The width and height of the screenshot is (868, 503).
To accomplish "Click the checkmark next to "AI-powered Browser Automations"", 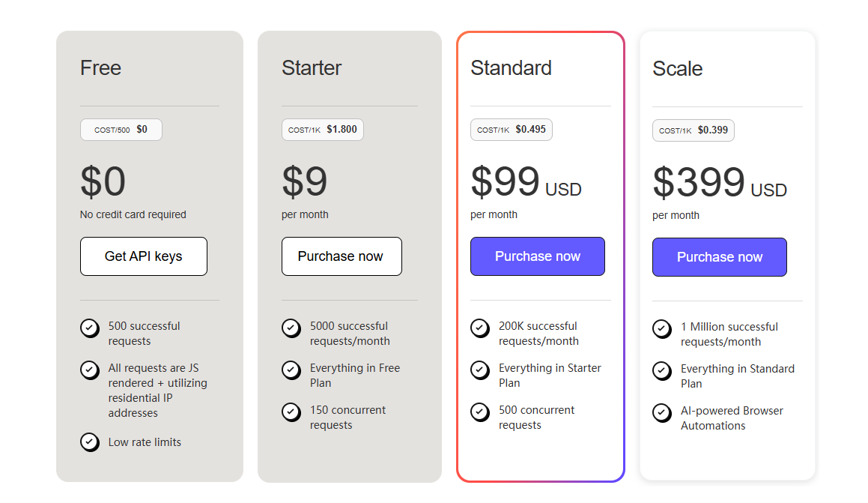I will (x=661, y=412).
